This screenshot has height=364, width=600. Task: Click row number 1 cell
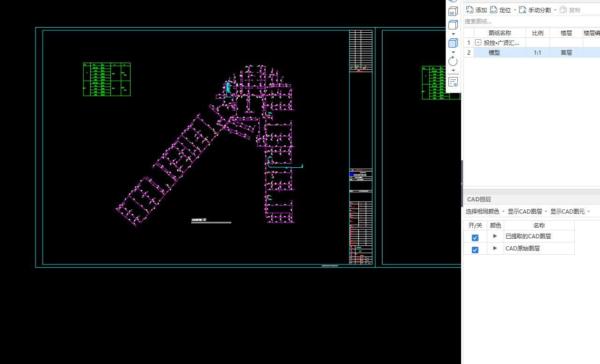tap(469, 43)
